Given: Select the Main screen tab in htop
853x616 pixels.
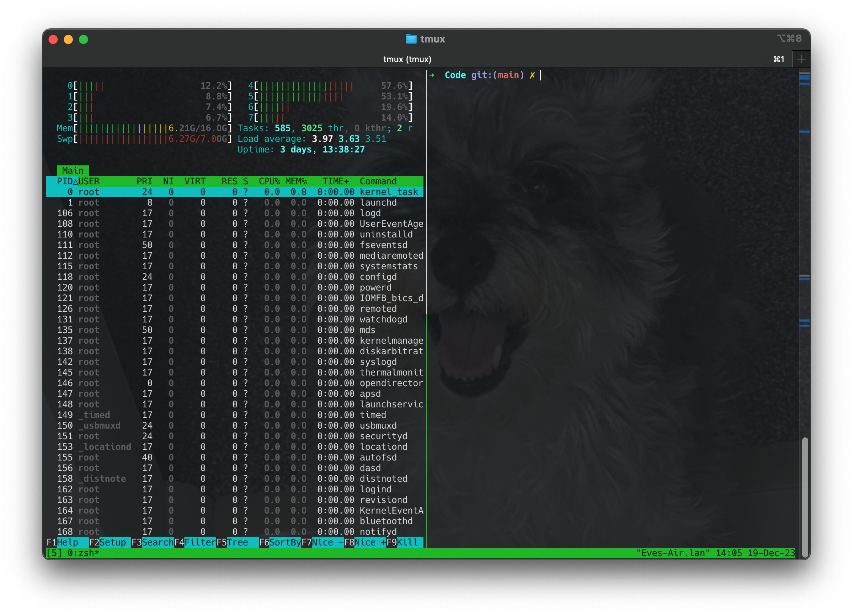Looking at the screenshot, I should tap(73, 170).
